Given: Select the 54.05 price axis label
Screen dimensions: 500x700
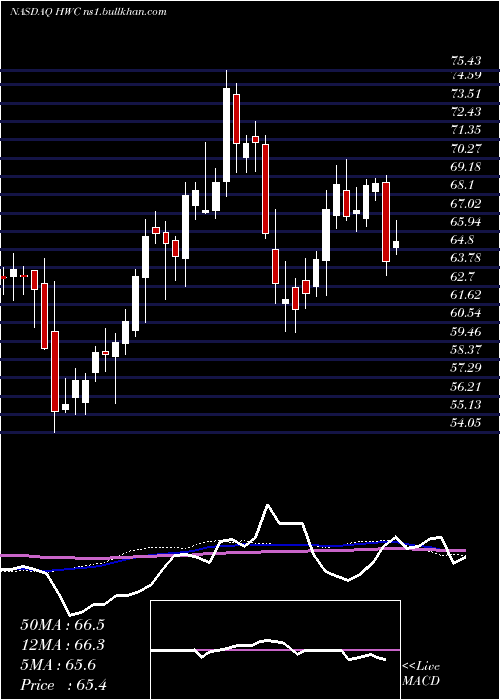Looking at the screenshot, I should click(464, 422).
